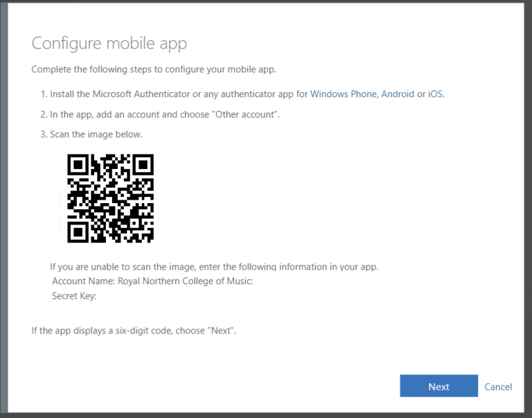The width and height of the screenshot is (532, 418).
Task: Click the "six-digit code" instruction line
Action: coord(134,331)
